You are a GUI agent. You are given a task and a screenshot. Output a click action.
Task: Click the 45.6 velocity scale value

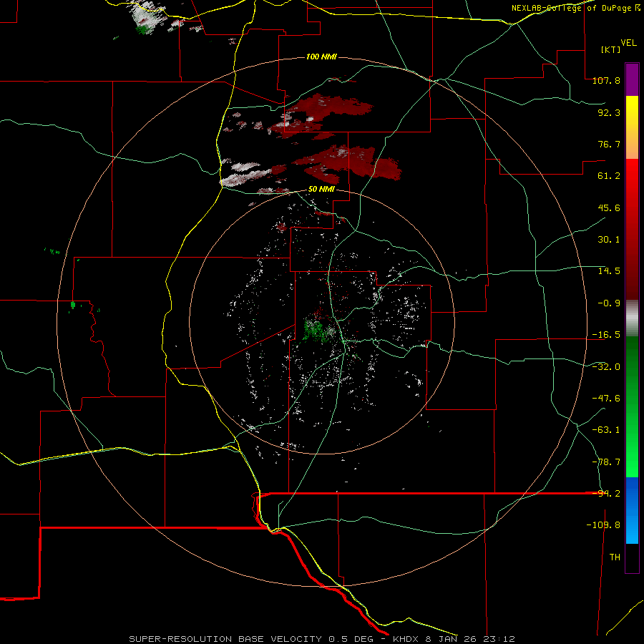pos(609,208)
